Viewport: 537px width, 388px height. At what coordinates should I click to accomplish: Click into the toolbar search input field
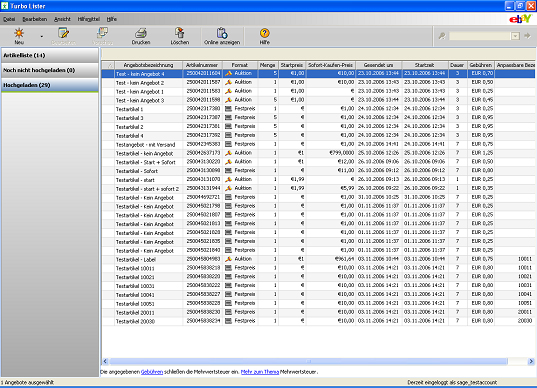point(480,36)
